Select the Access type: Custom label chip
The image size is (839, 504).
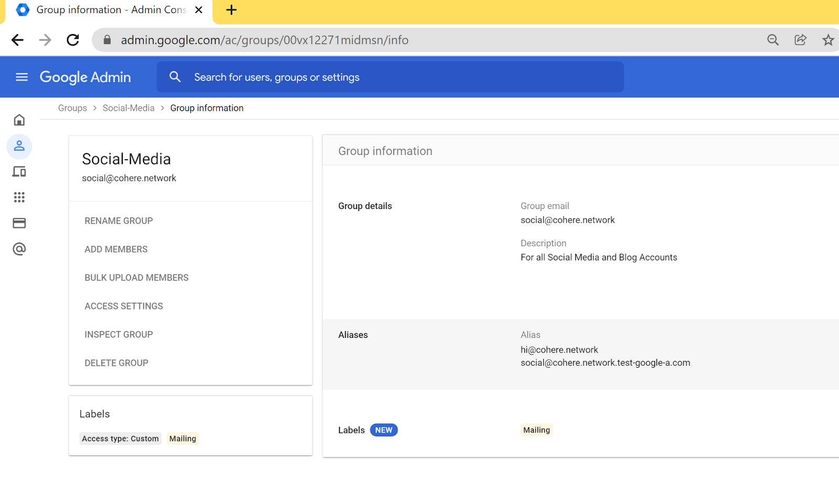pyautogui.click(x=121, y=439)
